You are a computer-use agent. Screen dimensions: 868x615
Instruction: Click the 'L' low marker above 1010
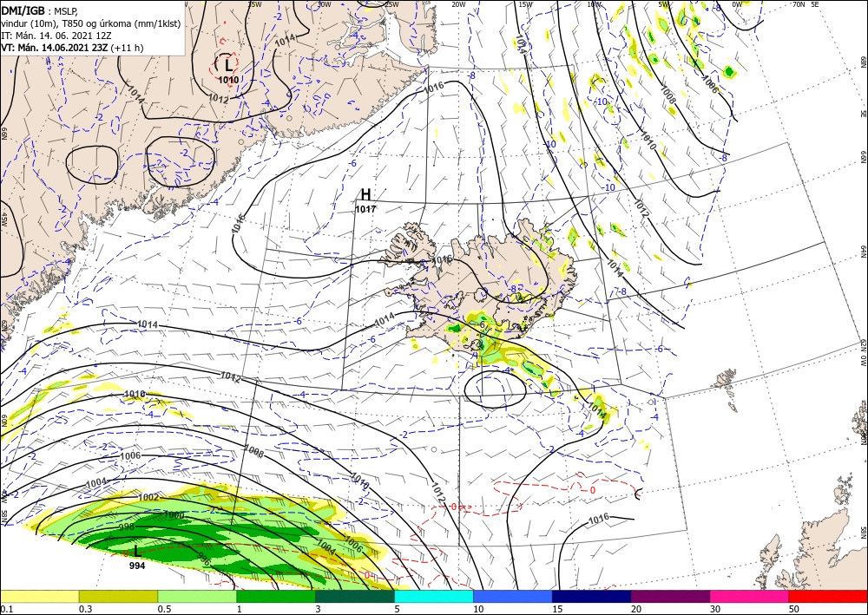tap(228, 65)
